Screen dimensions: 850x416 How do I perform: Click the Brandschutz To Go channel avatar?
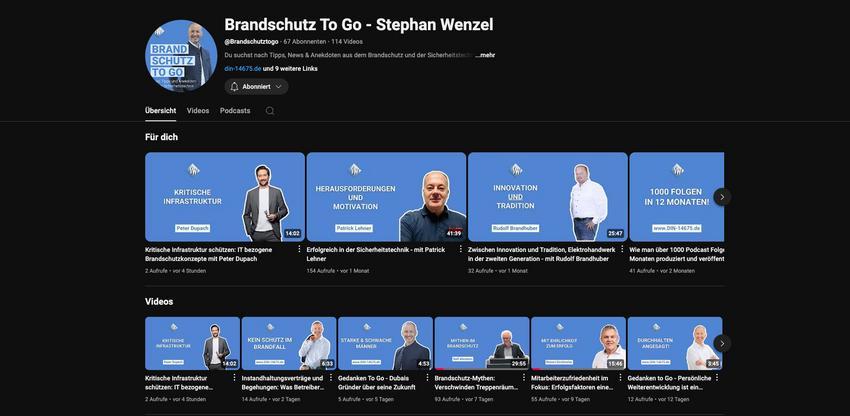pyautogui.click(x=181, y=55)
